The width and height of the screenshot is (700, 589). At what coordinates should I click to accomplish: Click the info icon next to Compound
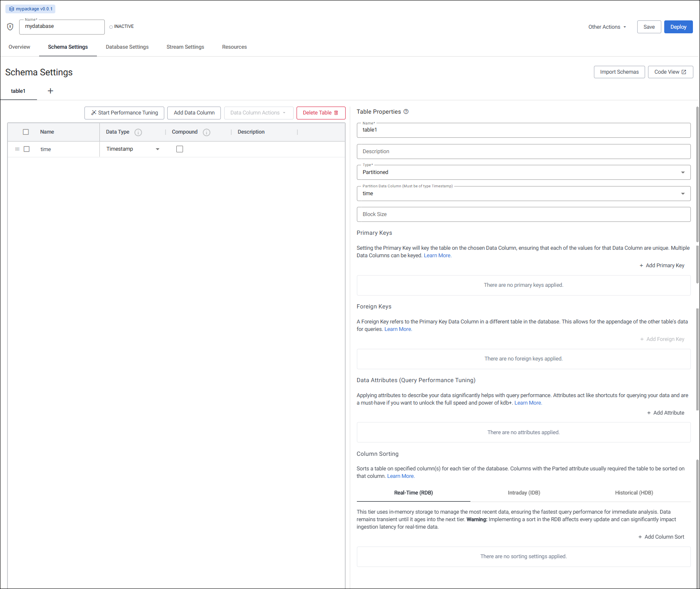207,132
